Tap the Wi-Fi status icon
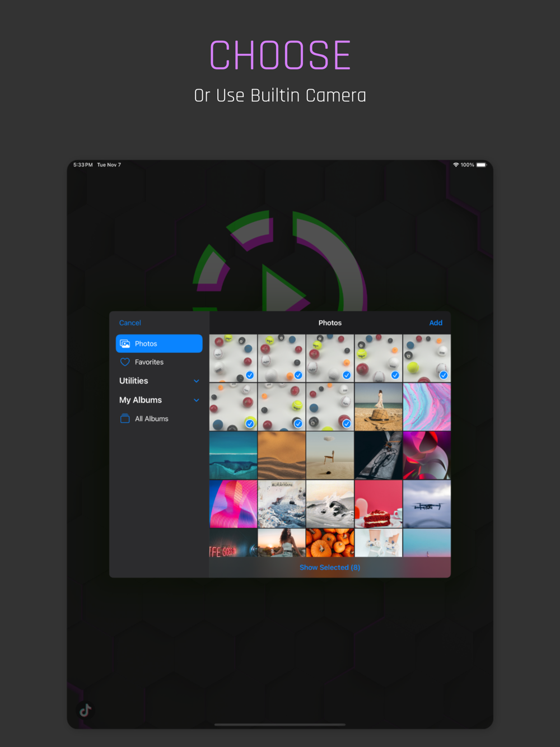The width and height of the screenshot is (560, 747). coord(456,165)
